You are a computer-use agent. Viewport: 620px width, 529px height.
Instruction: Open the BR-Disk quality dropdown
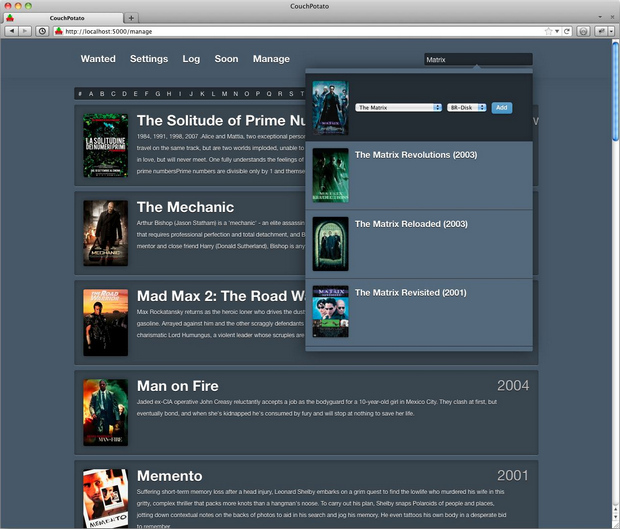tap(467, 108)
